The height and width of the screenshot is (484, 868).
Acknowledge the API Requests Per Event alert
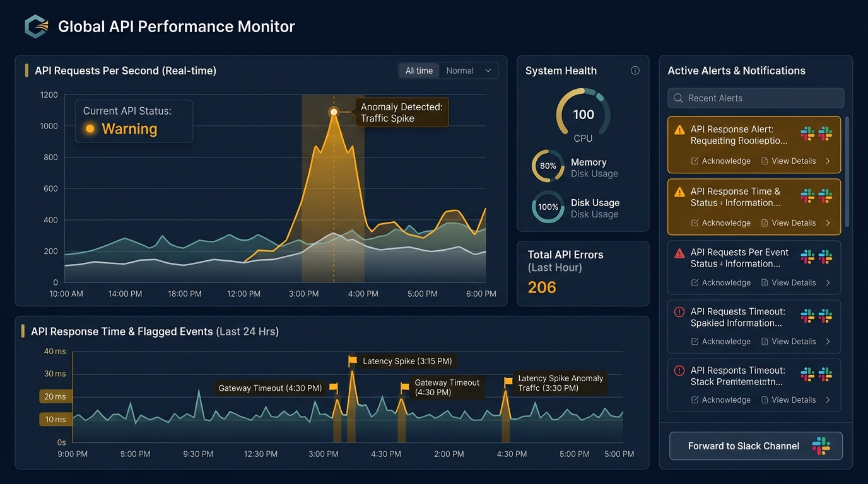[x=721, y=283]
